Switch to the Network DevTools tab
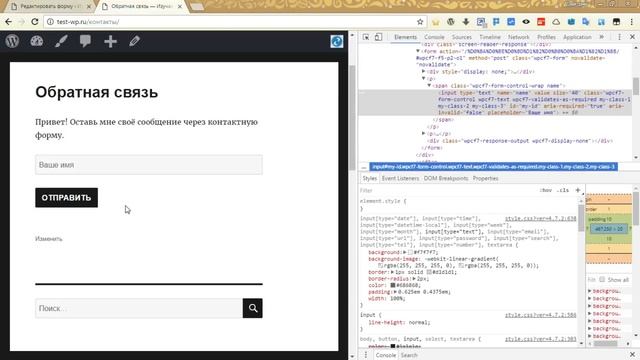The height and width of the screenshot is (360, 640). (x=518, y=37)
